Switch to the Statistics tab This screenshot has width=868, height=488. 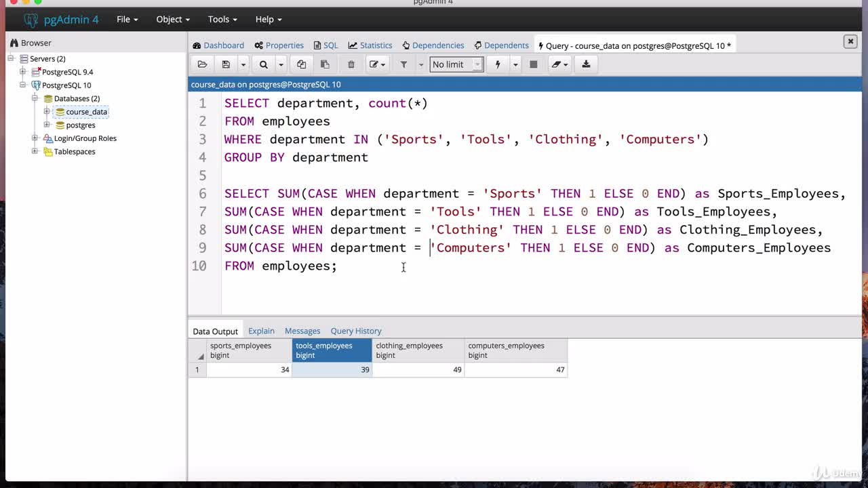coord(370,45)
